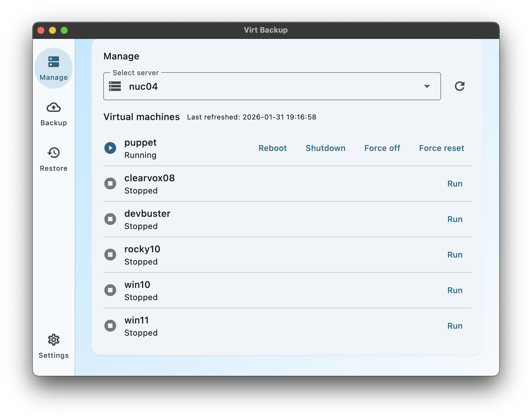Click the Virtual machines last refreshed timestamp
The width and height of the screenshot is (532, 419).
tap(252, 117)
